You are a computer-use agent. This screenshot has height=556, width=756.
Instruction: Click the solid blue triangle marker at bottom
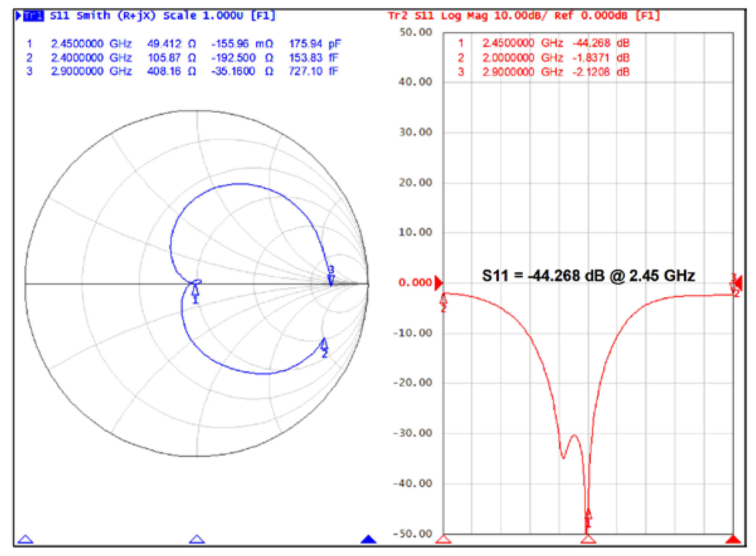[368, 540]
